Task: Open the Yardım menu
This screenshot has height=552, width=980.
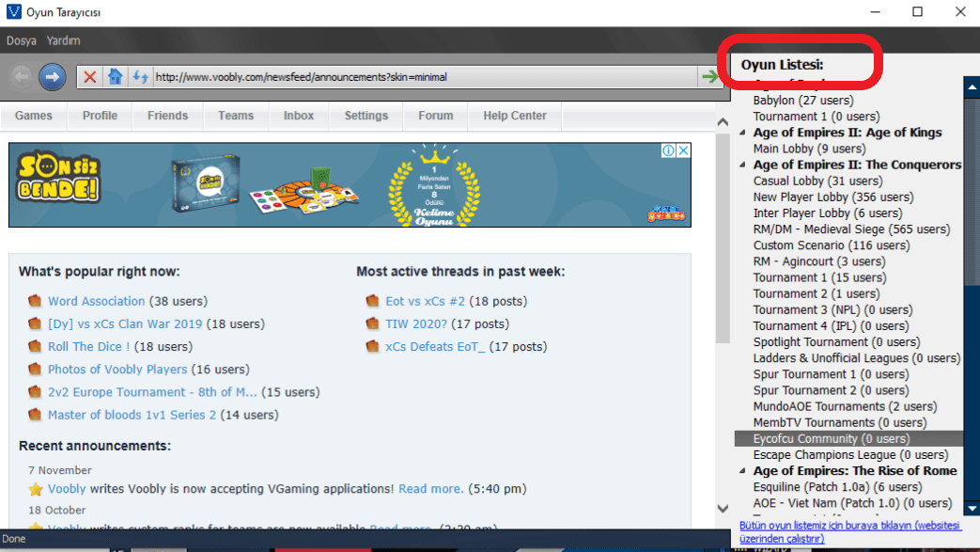Action: click(x=63, y=40)
